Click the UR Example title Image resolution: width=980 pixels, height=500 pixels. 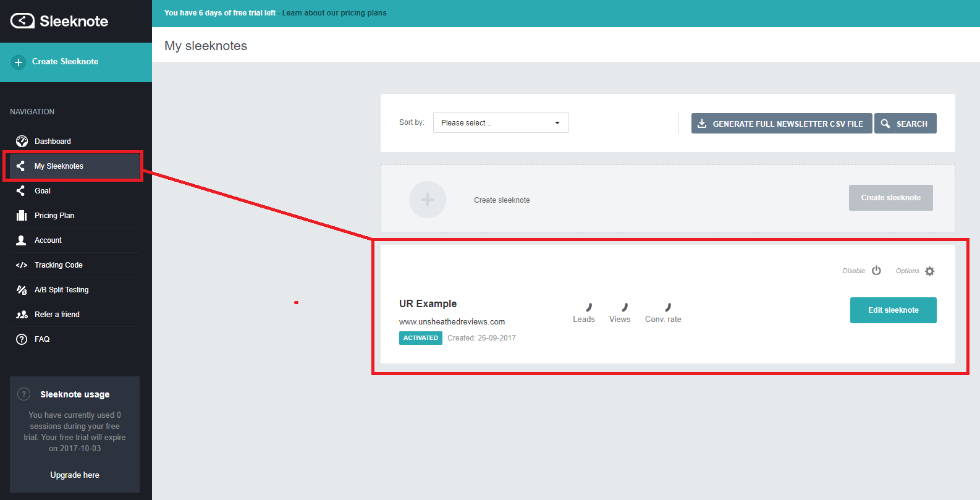[428, 303]
